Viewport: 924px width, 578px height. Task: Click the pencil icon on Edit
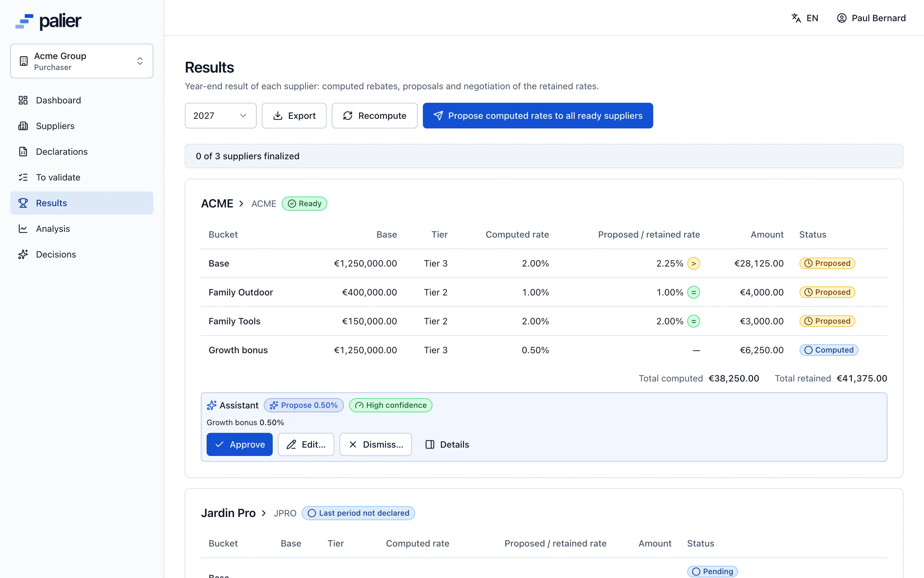[291, 444]
